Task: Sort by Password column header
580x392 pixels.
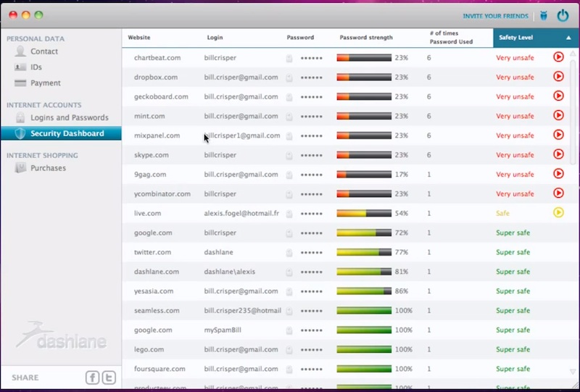Action: [300, 38]
